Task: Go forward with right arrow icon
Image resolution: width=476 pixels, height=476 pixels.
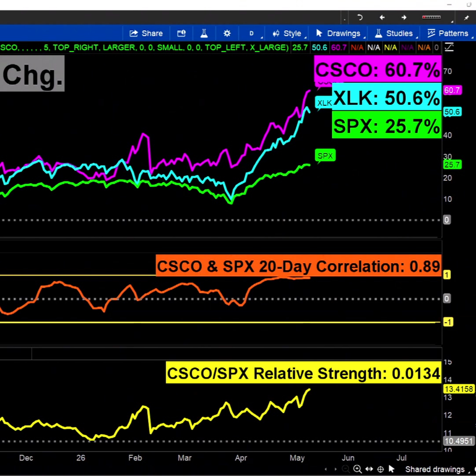Action: coord(404,17)
